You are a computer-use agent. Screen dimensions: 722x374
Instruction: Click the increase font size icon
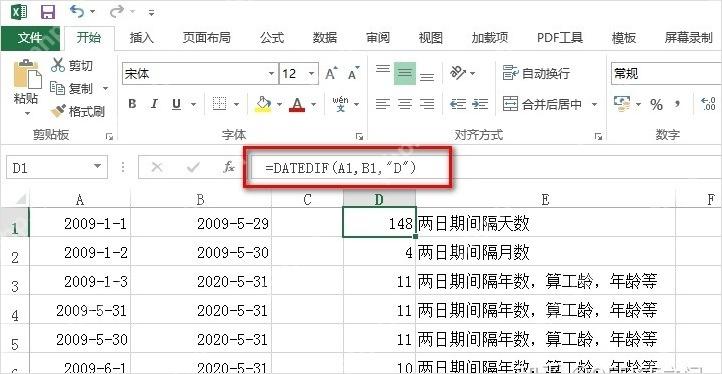click(332, 74)
